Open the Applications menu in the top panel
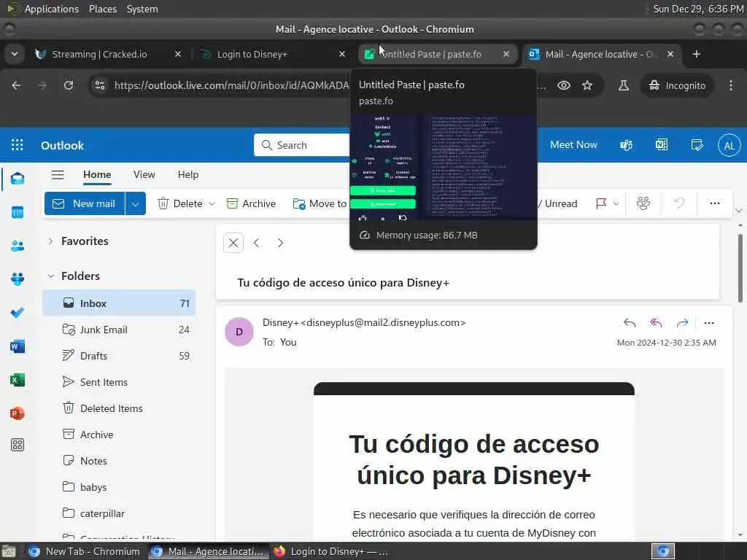This screenshot has width=747, height=560. tap(52, 9)
